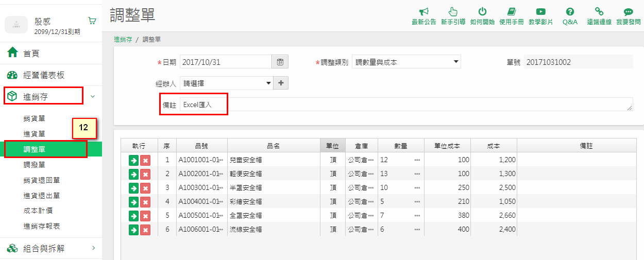Click the 單號 field 20171031002
The height and width of the screenshot is (260, 644).
(x=578, y=62)
